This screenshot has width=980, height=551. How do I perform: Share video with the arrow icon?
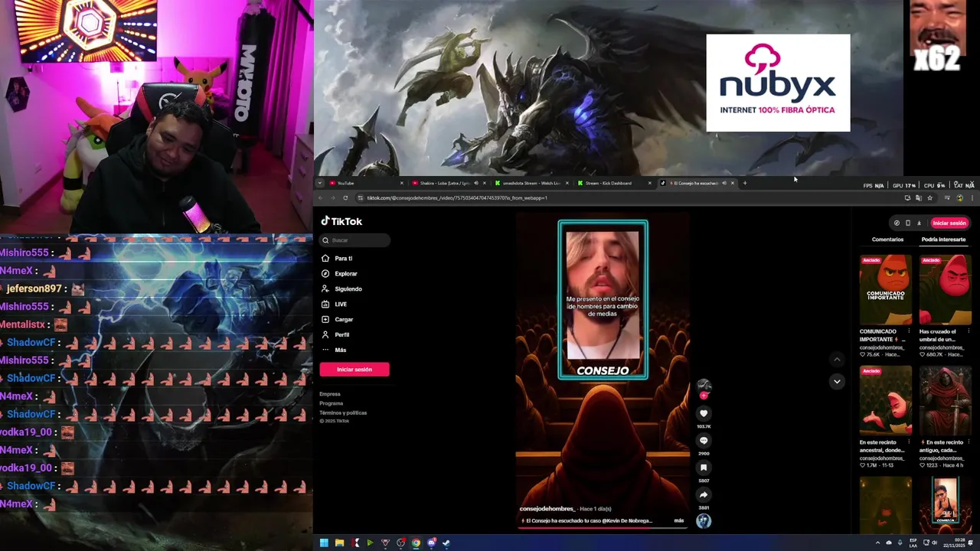point(704,495)
